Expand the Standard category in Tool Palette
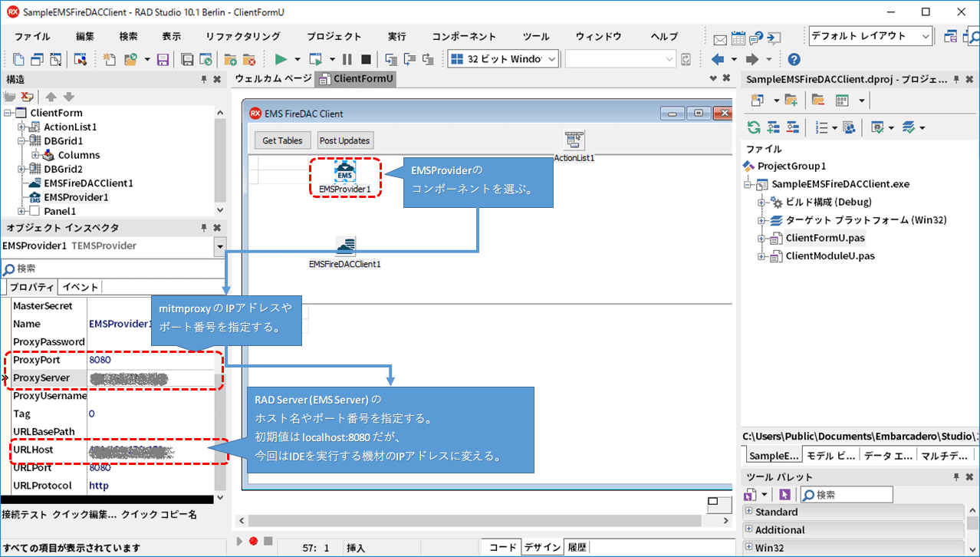The height and width of the screenshot is (557, 980). [x=749, y=511]
